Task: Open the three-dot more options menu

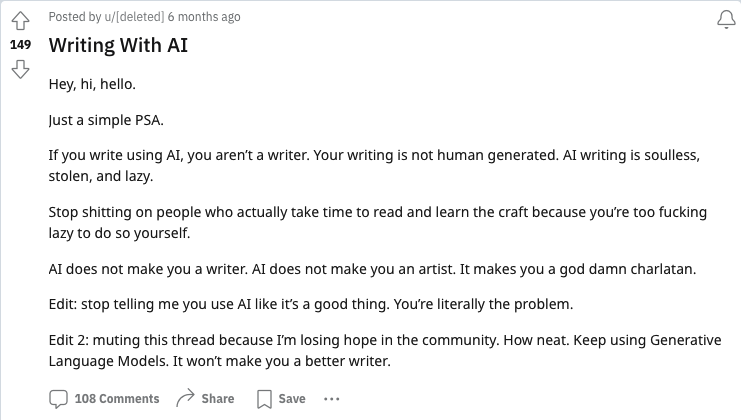Action: [x=332, y=398]
